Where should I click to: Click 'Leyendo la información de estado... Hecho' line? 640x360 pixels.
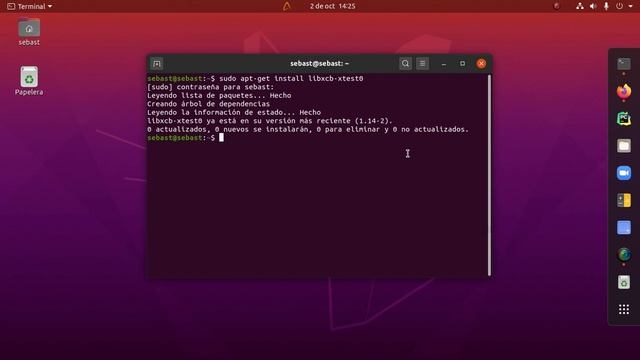click(x=234, y=112)
